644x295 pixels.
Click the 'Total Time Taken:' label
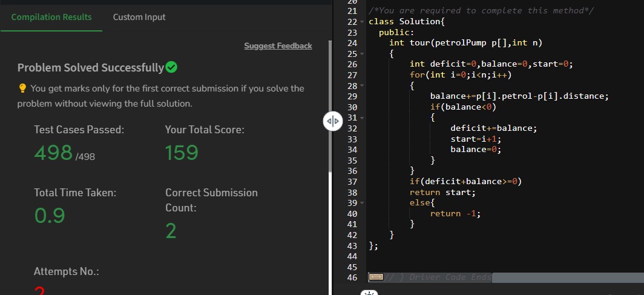[75, 193]
